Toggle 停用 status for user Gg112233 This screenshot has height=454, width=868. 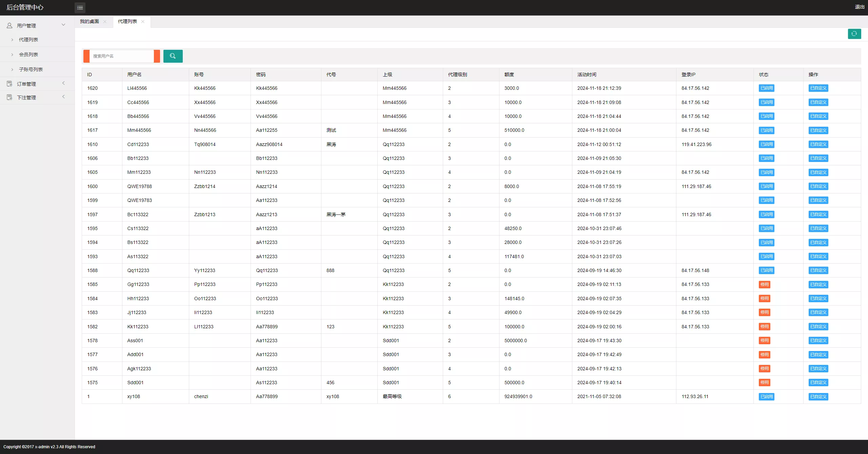pos(764,285)
